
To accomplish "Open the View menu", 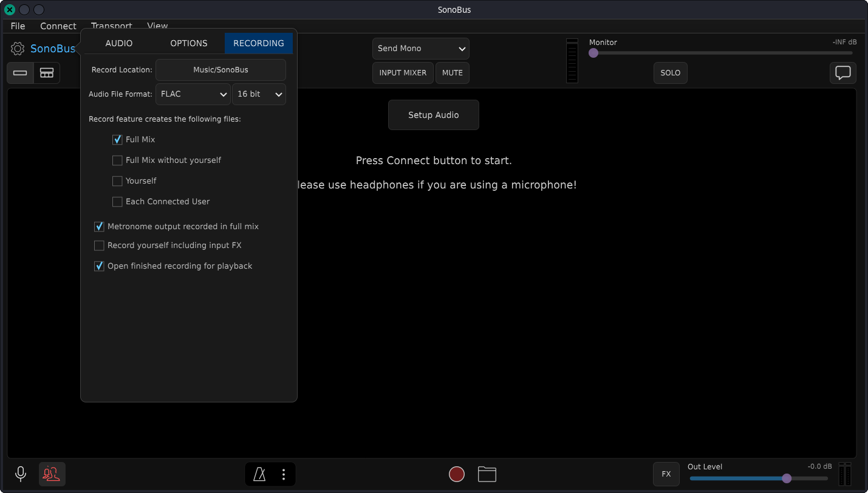I will [x=157, y=26].
